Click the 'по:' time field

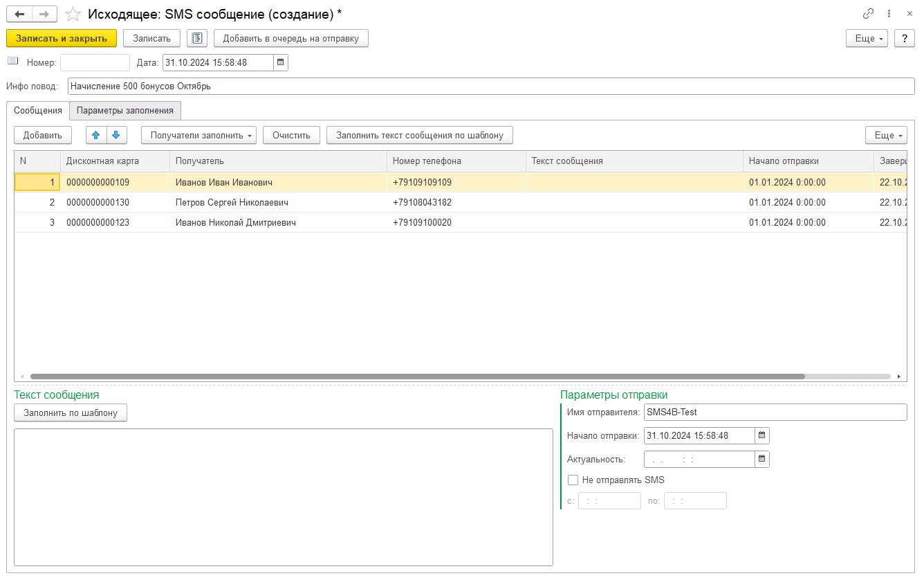tap(695, 501)
